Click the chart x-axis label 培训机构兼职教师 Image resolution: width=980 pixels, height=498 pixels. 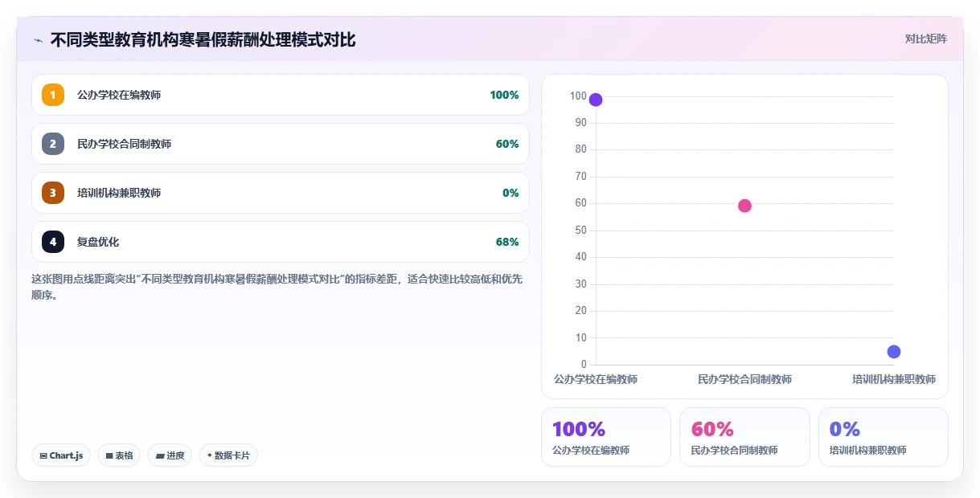tap(894, 379)
